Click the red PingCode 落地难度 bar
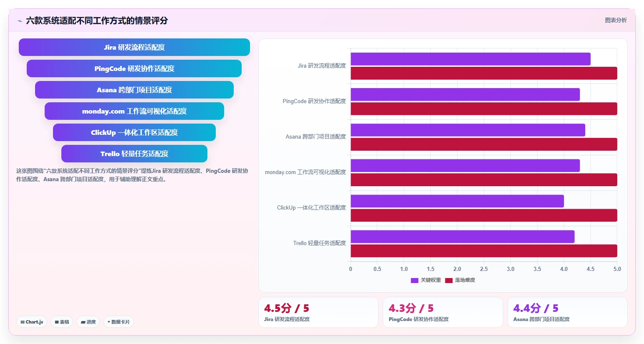Screen dimensions: 644x344 tap(484, 109)
